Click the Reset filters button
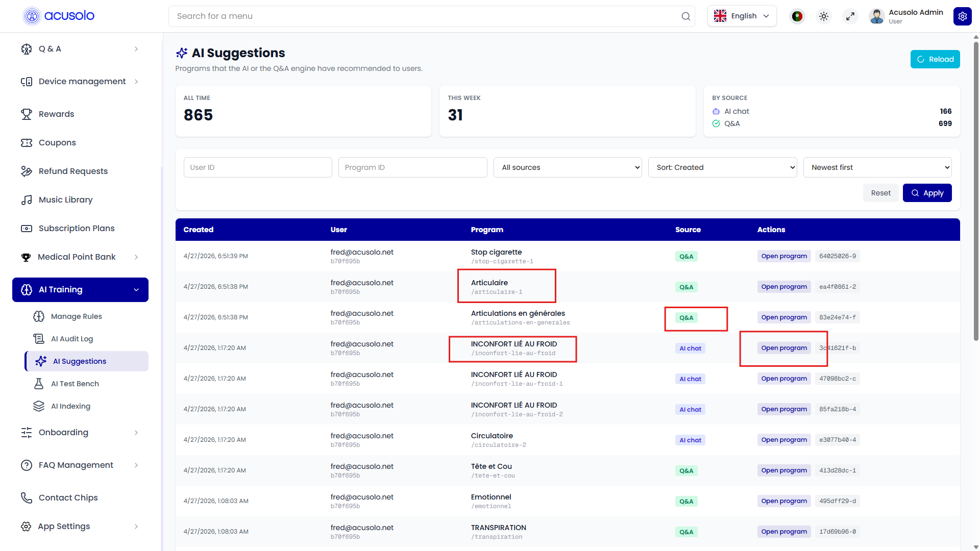Viewport: 980px width, 551px height. click(880, 193)
